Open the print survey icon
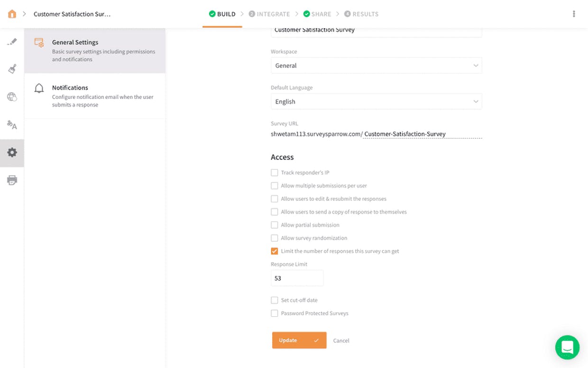 click(x=12, y=180)
